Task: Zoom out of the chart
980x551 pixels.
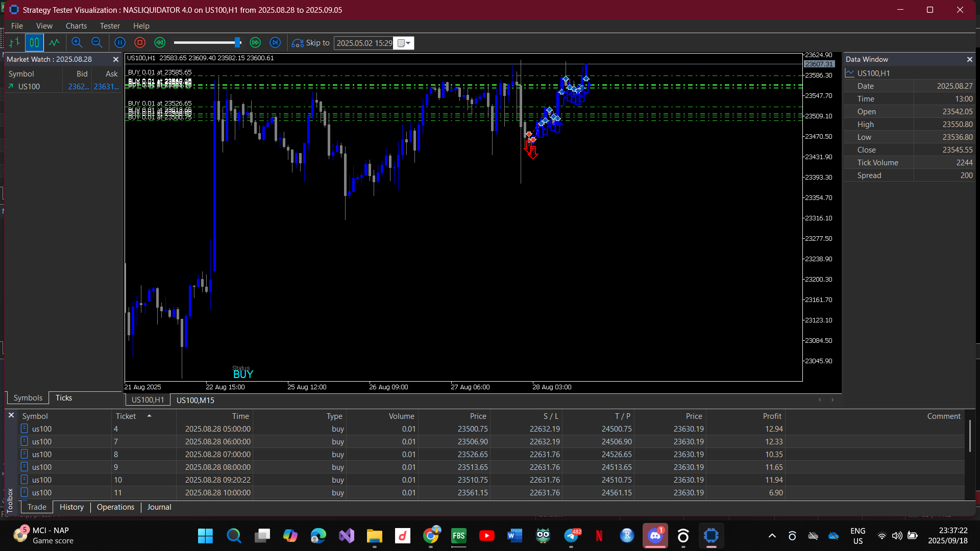Action: pyautogui.click(x=96, y=43)
